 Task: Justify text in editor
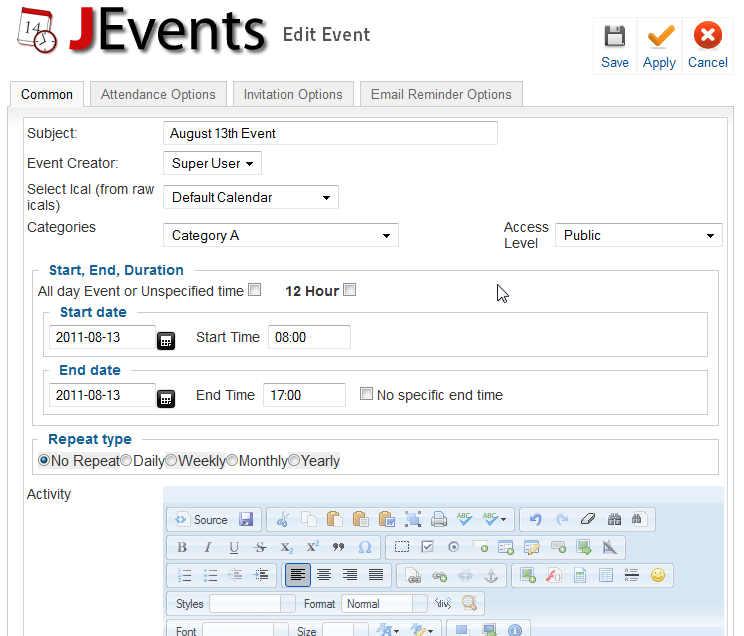(376, 575)
